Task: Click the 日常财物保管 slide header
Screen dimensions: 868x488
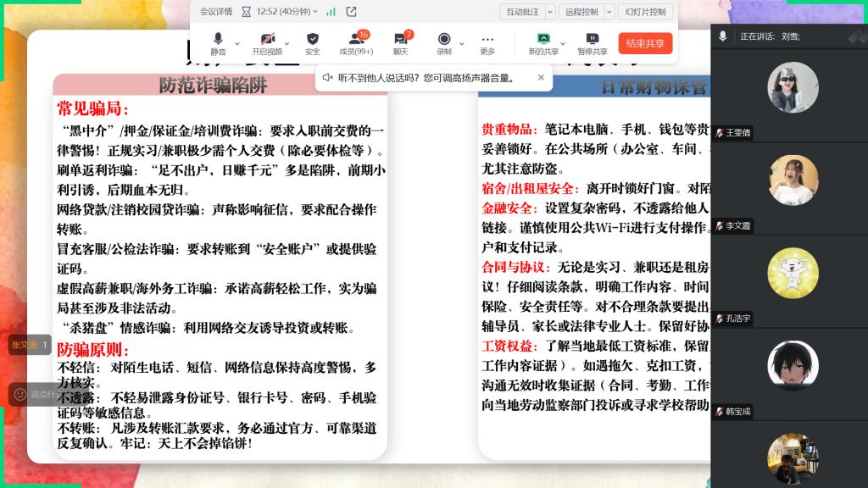Action: [x=654, y=87]
